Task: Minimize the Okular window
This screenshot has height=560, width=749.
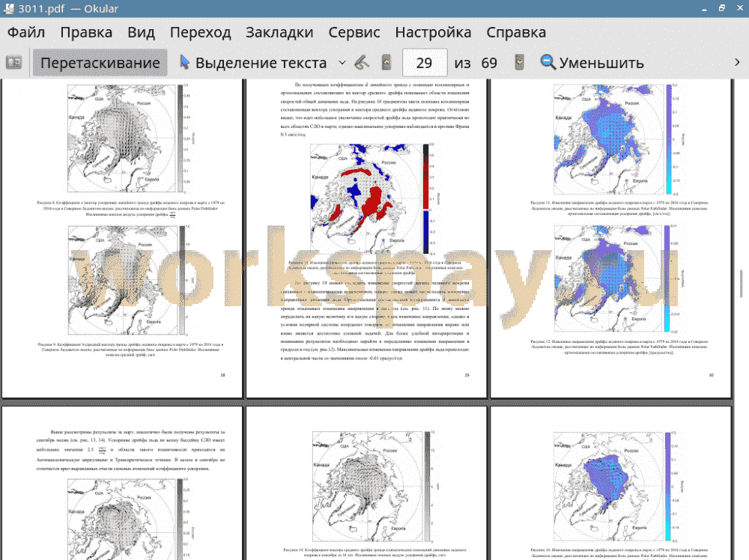Action: click(704, 8)
